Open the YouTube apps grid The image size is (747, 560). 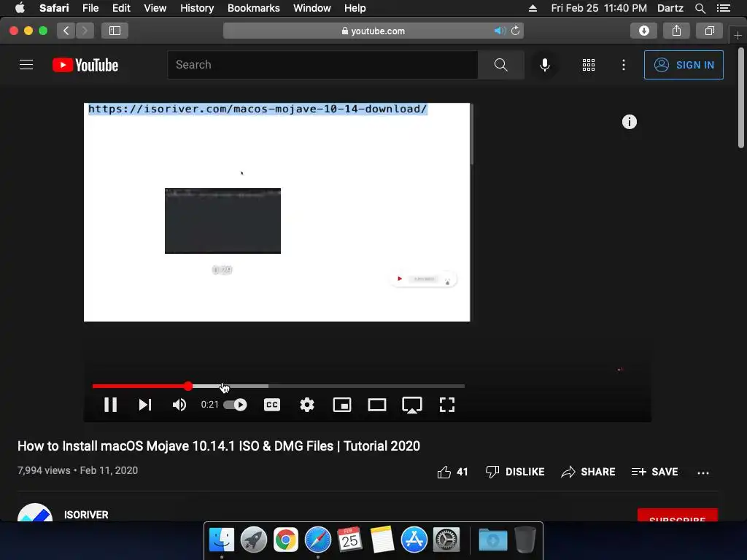click(589, 65)
